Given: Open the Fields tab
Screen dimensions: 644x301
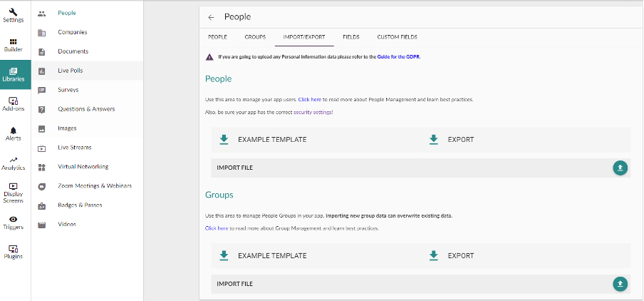Looking at the screenshot, I should click(350, 37).
